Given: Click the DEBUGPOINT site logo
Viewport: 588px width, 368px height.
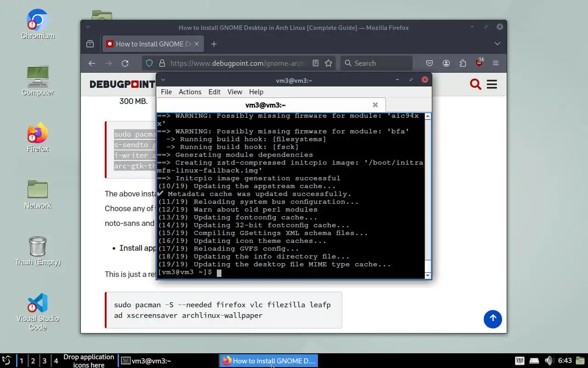Looking at the screenshot, I should pyautogui.click(x=122, y=84).
